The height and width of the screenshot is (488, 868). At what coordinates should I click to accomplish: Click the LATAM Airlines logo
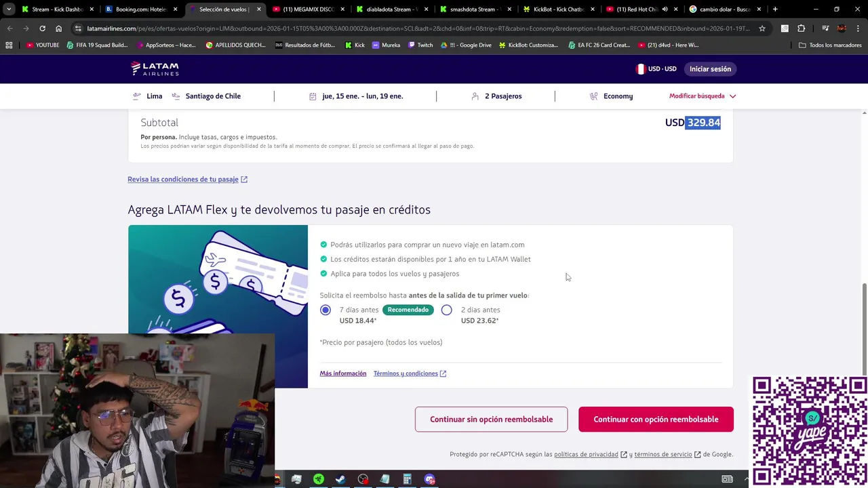tap(155, 68)
